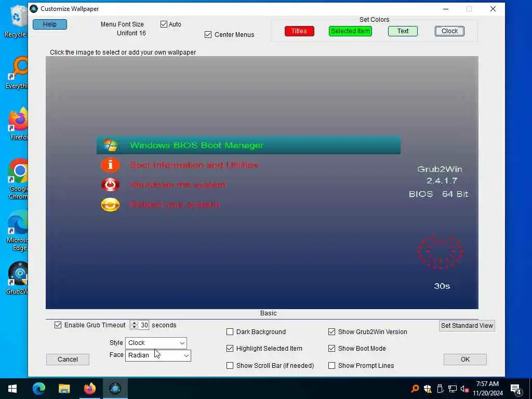
Task: Click the wallpaper preview image to change it
Action: tap(262, 182)
